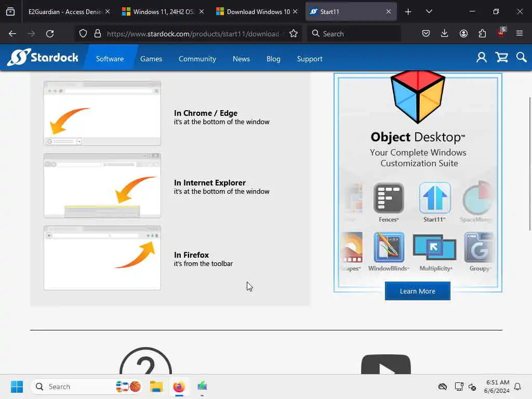Click the Firefox taskbar icon
Viewport: 532px width, 399px height.
(x=179, y=387)
